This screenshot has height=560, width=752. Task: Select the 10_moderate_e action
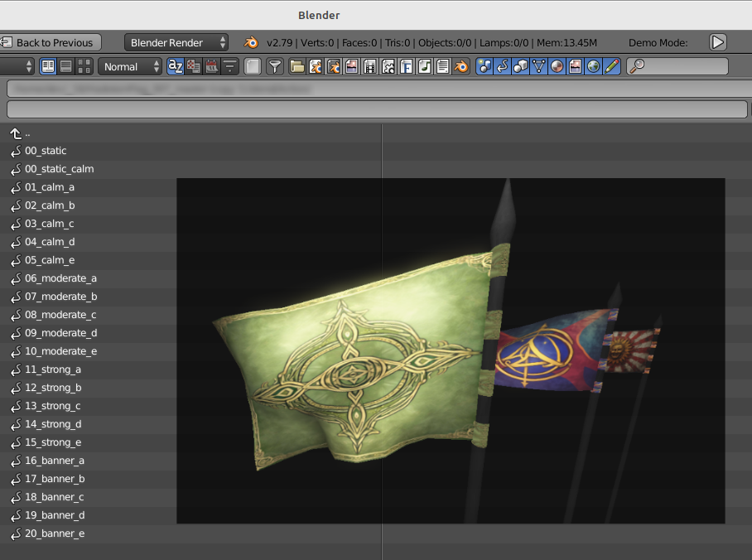click(x=61, y=351)
